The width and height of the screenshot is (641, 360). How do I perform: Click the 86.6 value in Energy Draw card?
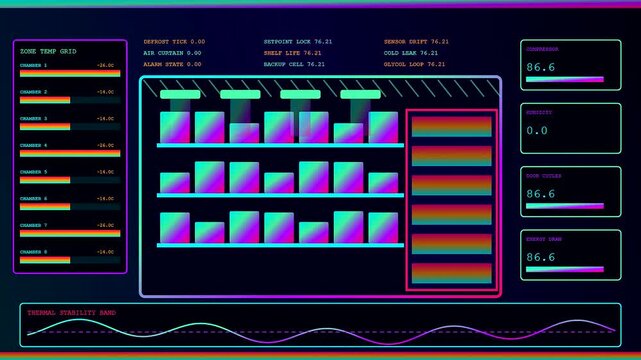pyautogui.click(x=540, y=257)
